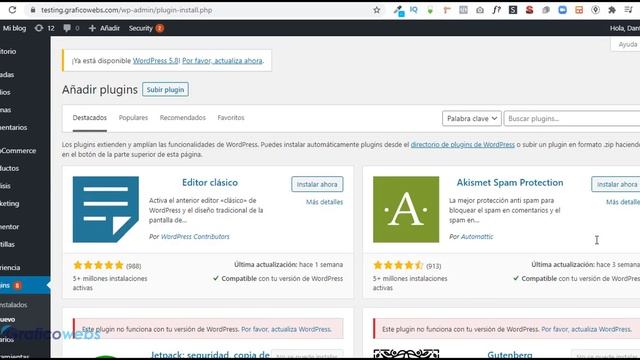Open the WordPress Contributors author link

(195, 236)
